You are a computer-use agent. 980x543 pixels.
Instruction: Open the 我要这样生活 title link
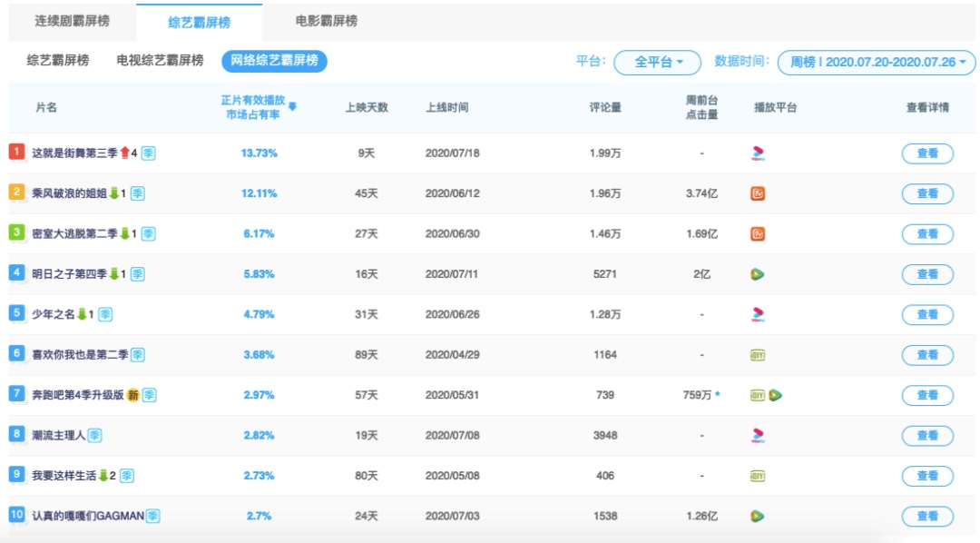pyautogui.click(x=64, y=476)
